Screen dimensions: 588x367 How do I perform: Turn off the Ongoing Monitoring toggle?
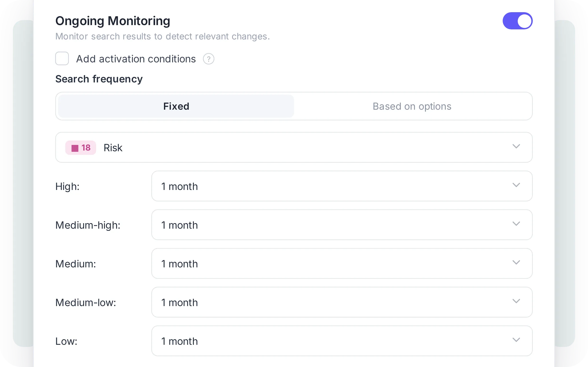tap(517, 21)
